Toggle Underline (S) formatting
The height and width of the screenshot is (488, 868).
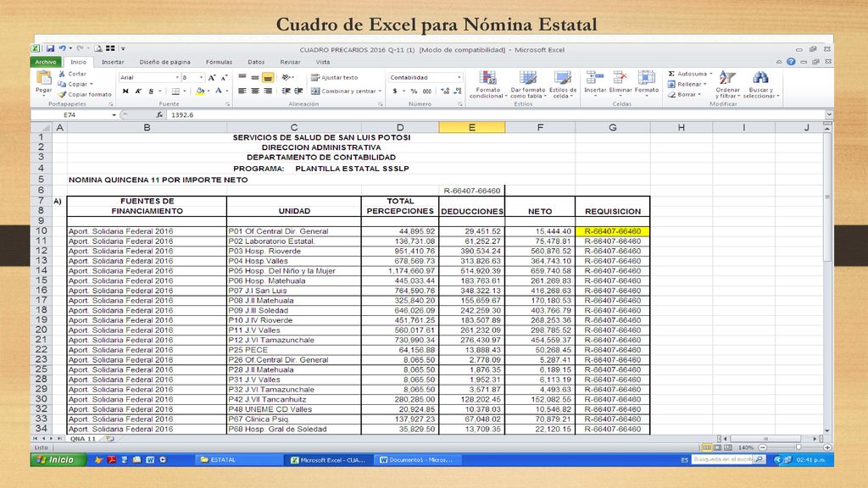point(151,91)
